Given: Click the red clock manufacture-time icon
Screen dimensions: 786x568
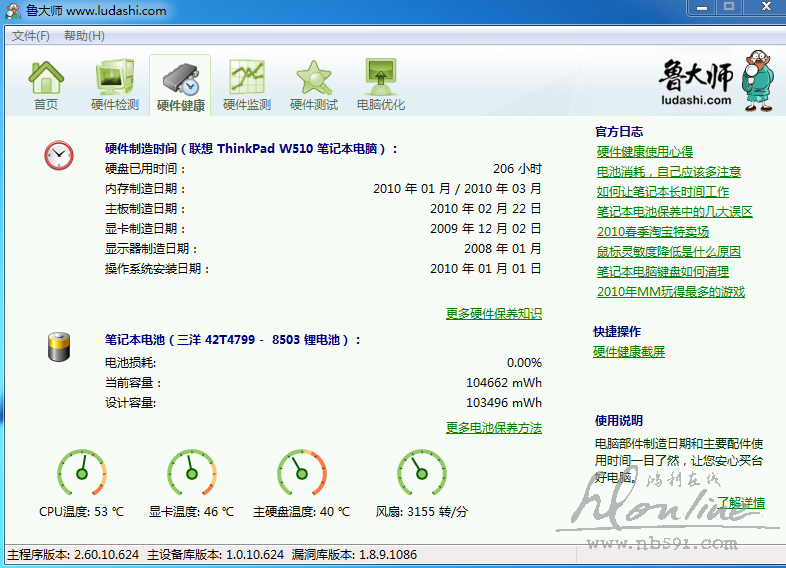Looking at the screenshot, I should 58,155.
